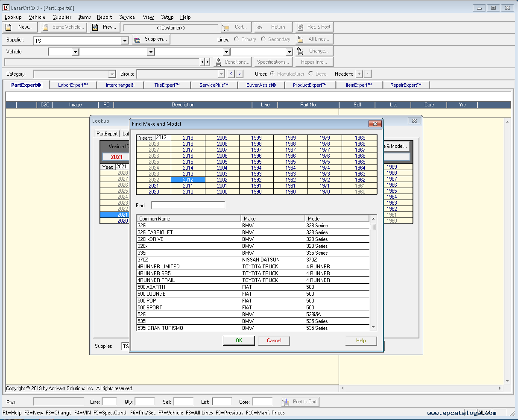
Task: Open the Setup menu
Action: pos(167,17)
